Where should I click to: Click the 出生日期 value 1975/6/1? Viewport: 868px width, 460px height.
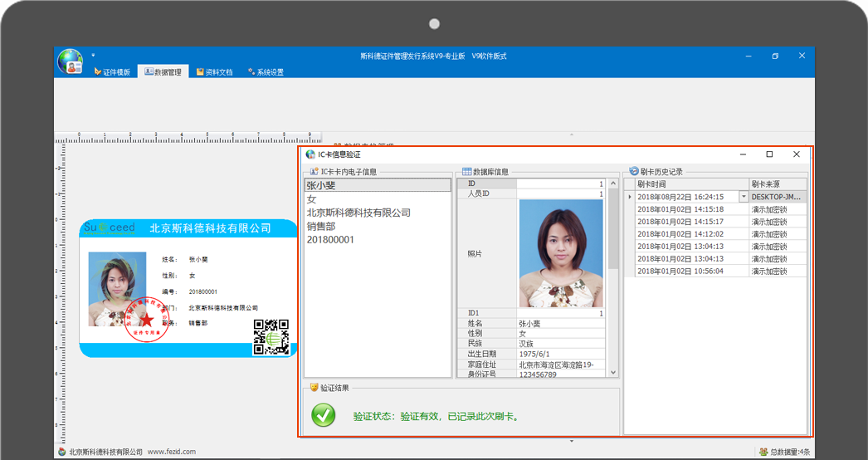pos(561,354)
